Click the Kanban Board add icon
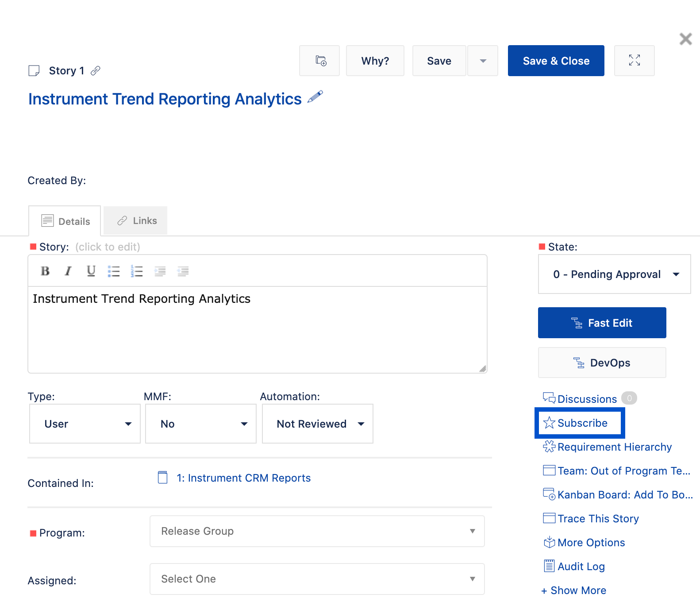700x610 pixels. [x=549, y=494]
